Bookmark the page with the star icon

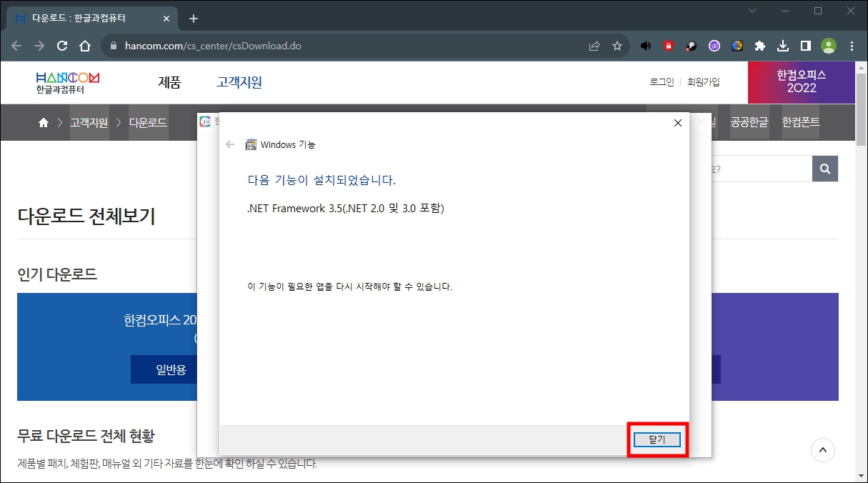point(617,46)
